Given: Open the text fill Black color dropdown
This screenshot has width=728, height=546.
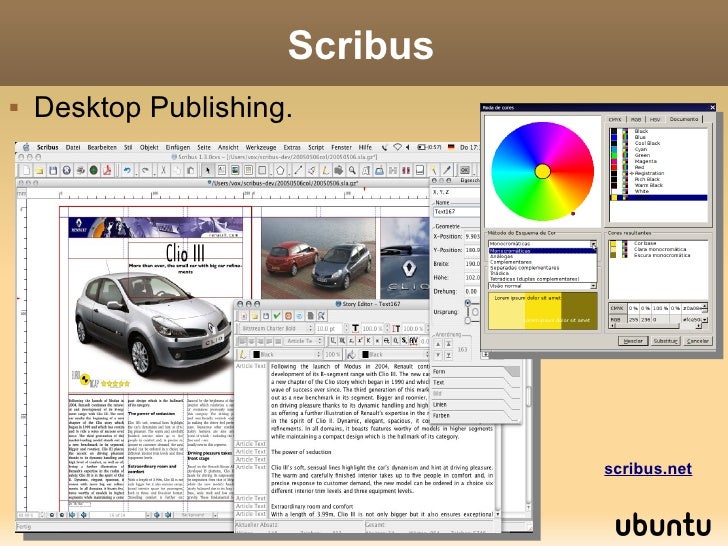Looking at the screenshot, I should coord(395,354).
